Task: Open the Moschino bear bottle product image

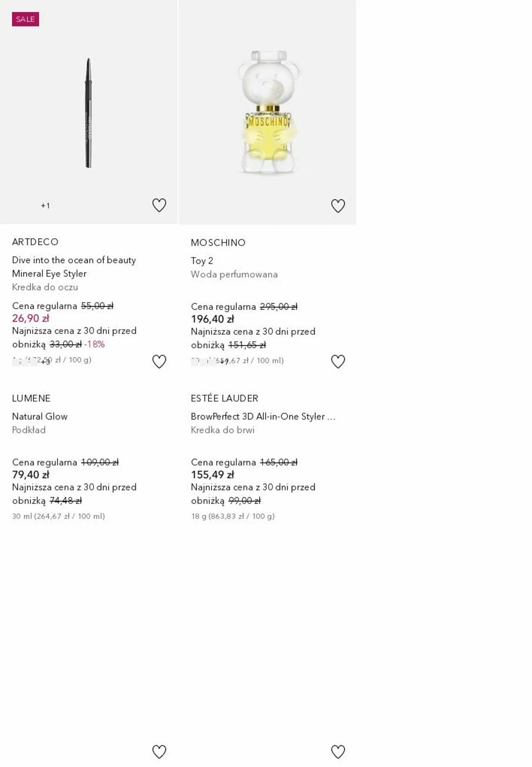Action: pos(268,113)
